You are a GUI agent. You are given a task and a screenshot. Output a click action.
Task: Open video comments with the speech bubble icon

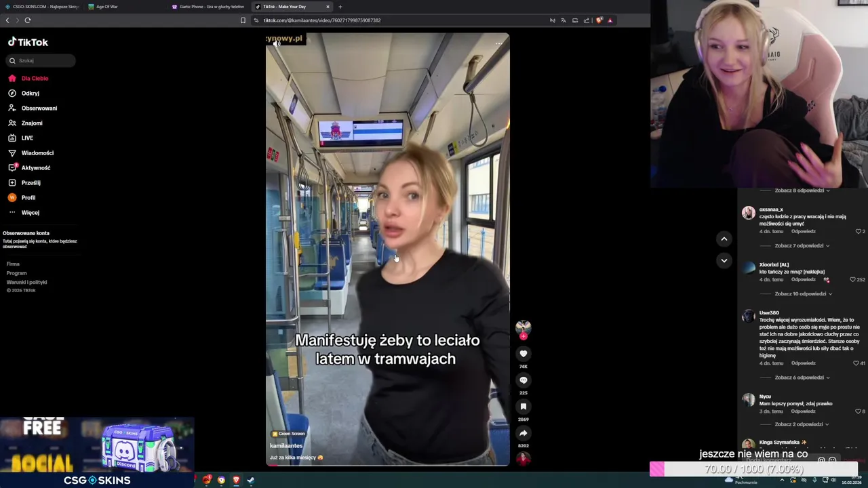523,380
